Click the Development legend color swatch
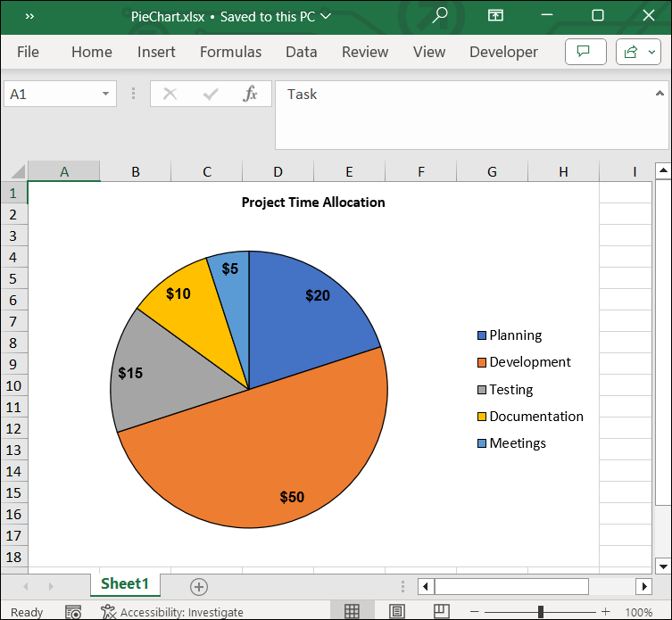This screenshot has height=620, width=672. point(482,362)
